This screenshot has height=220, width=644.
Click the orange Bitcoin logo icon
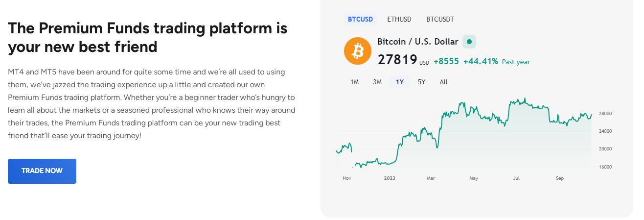[x=358, y=50]
